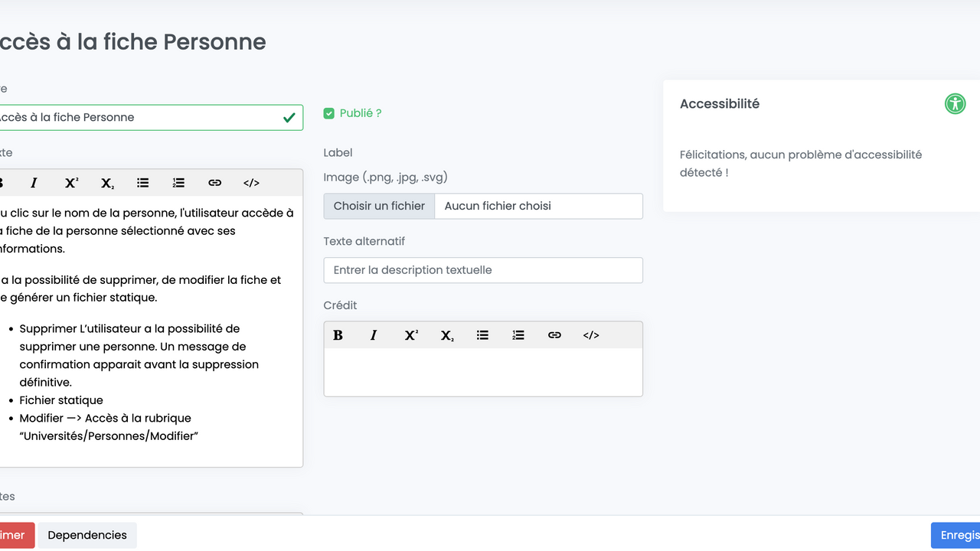Insert numbered list in the Crédit editor
The image size is (980, 551).
[518, 335]
